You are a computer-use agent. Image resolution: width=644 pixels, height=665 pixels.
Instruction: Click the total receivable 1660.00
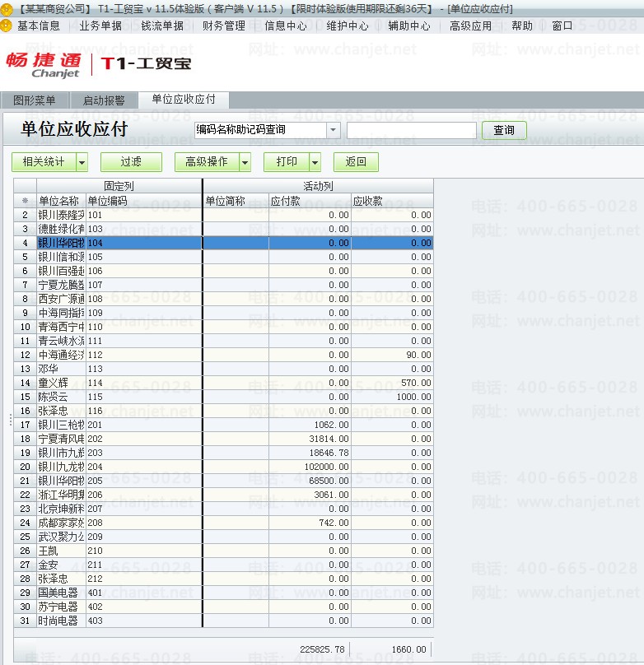click(408, 649)
